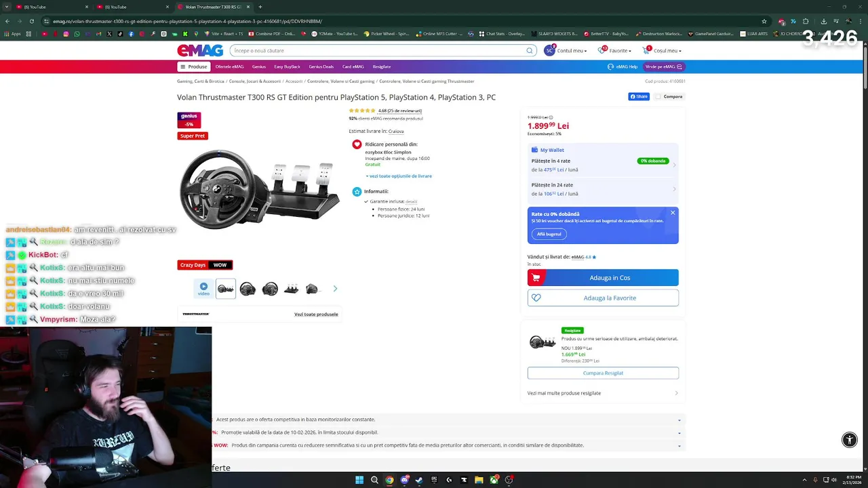This screenshot has width=868, height=488.
Task: Click the heart icon for Ridicare personala
Action: (x=357, y=144)
